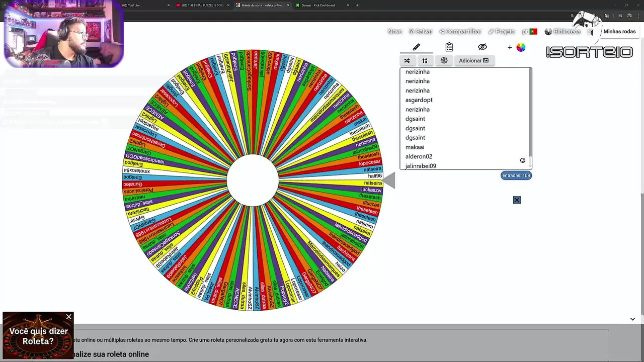Open the rainbow color wheel customizer
The width and height of the screenshot is (644, 362).
click(521, 47)
